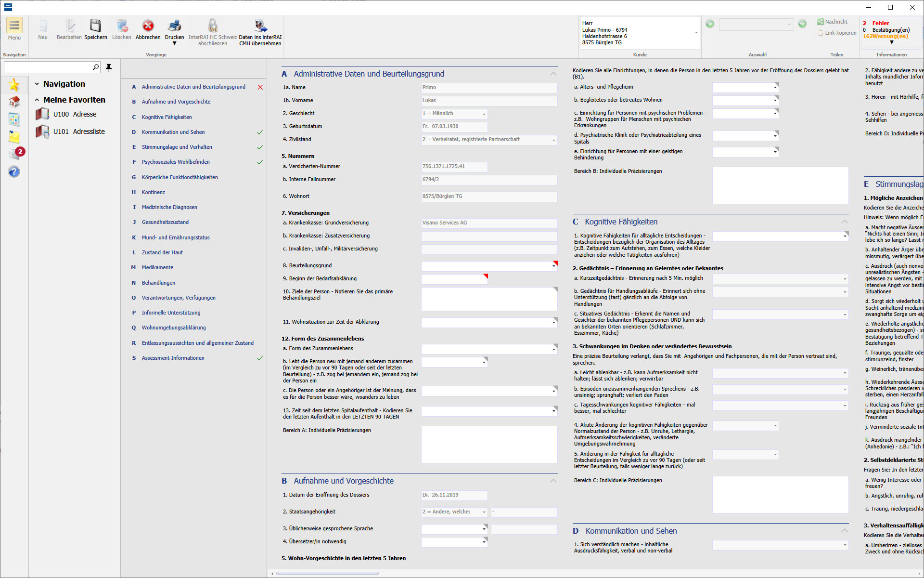Screen dimensions: 924x578
Task: Open the home icon in sidebar
Action: [x=14, y=102]
